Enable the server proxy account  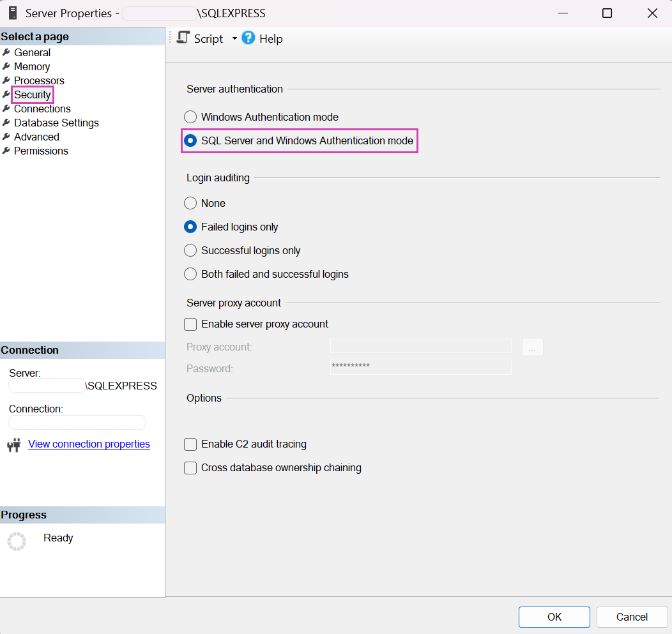[x=190, y=324]
